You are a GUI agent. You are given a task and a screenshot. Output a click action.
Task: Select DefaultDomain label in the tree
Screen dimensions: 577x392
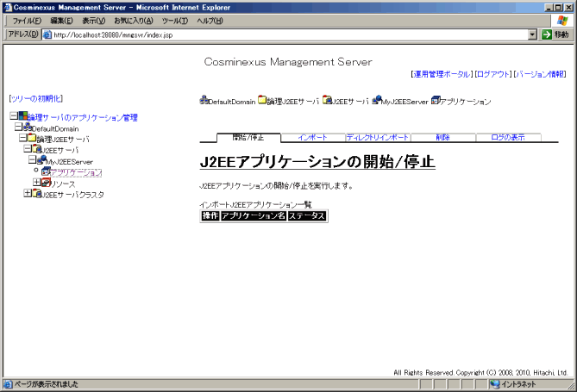tap(55, 129)
